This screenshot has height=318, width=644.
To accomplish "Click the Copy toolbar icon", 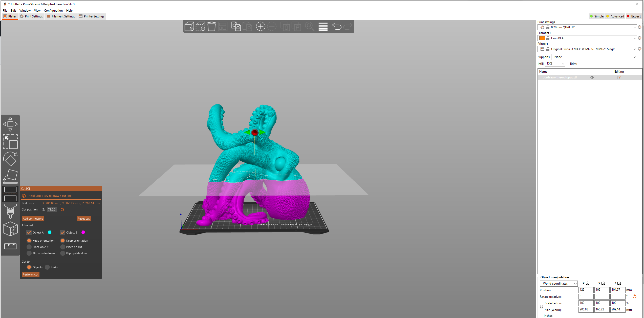I will point(236,26).
